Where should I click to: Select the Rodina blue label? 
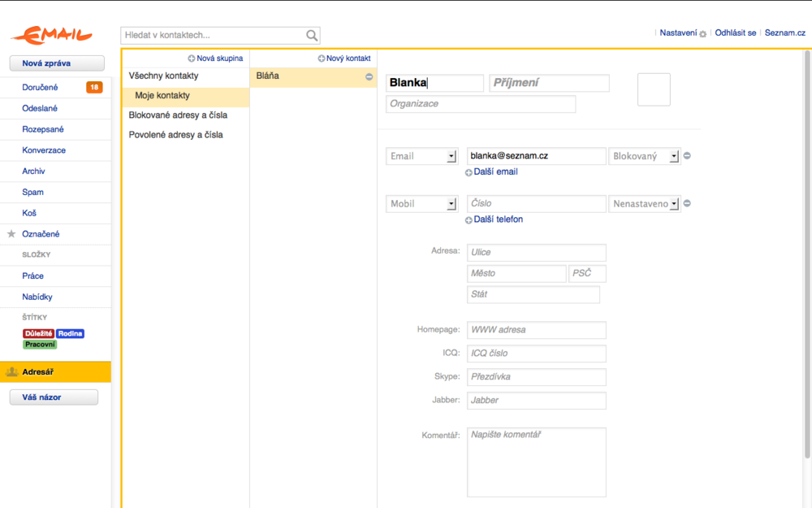[x=70, y=333]
